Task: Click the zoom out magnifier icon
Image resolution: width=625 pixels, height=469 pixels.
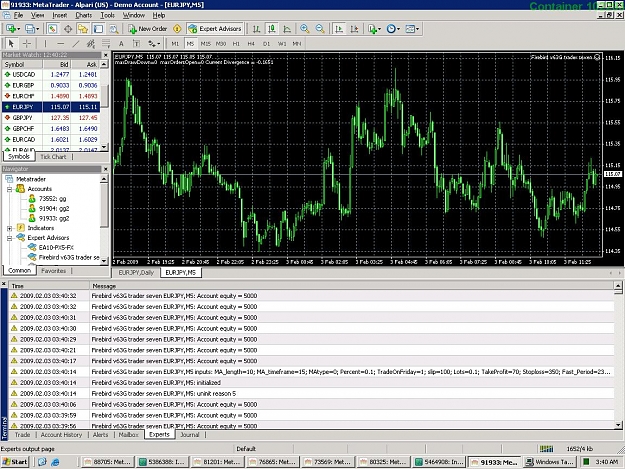Action: point(320,29)
